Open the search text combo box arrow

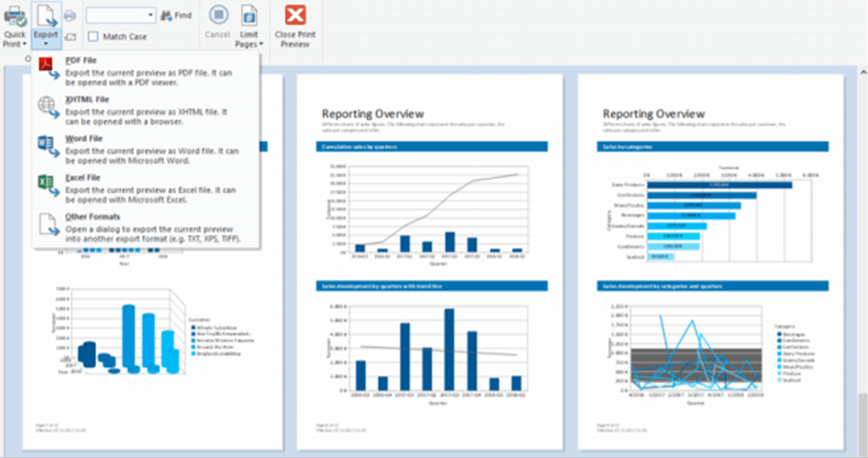150,15
